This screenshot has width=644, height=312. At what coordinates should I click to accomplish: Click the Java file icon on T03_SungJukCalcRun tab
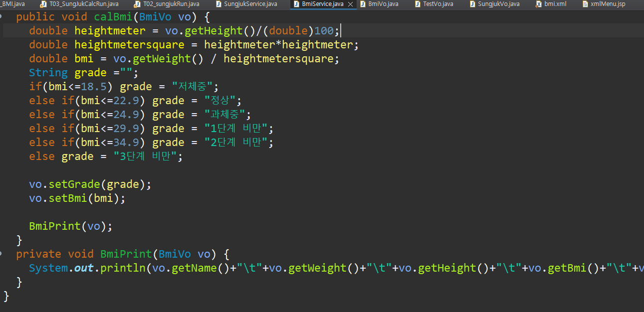[44, 4]
